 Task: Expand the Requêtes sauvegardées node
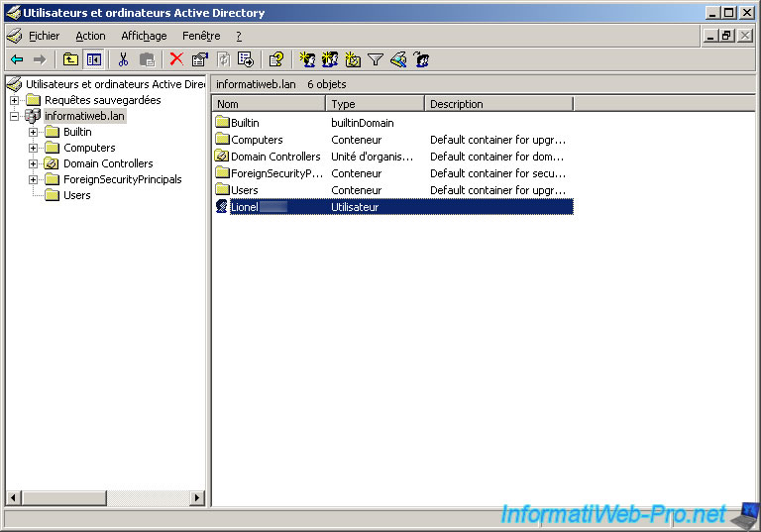coord(15,100)
